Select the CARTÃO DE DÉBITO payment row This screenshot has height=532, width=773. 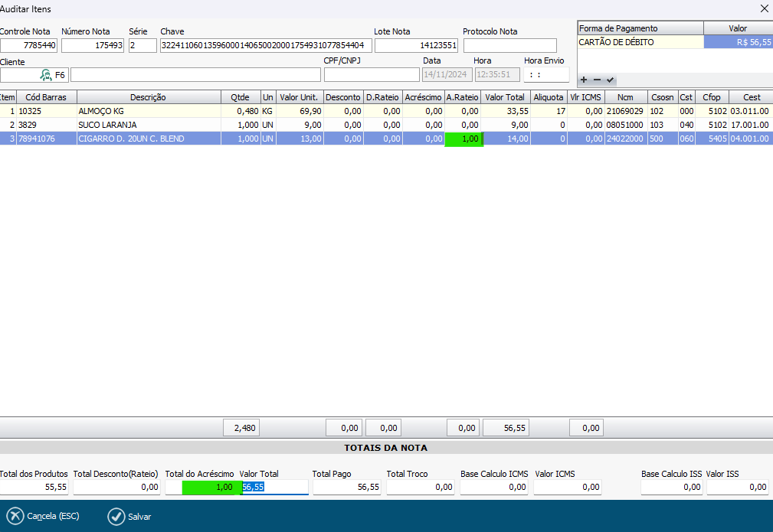pos(640,42)
